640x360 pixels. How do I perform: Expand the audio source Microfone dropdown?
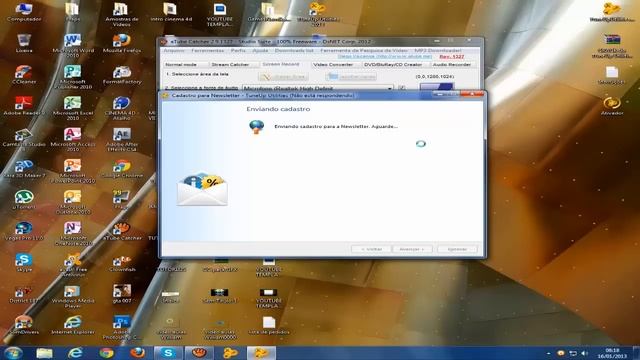pyautogui.click(x=390, y=88)
